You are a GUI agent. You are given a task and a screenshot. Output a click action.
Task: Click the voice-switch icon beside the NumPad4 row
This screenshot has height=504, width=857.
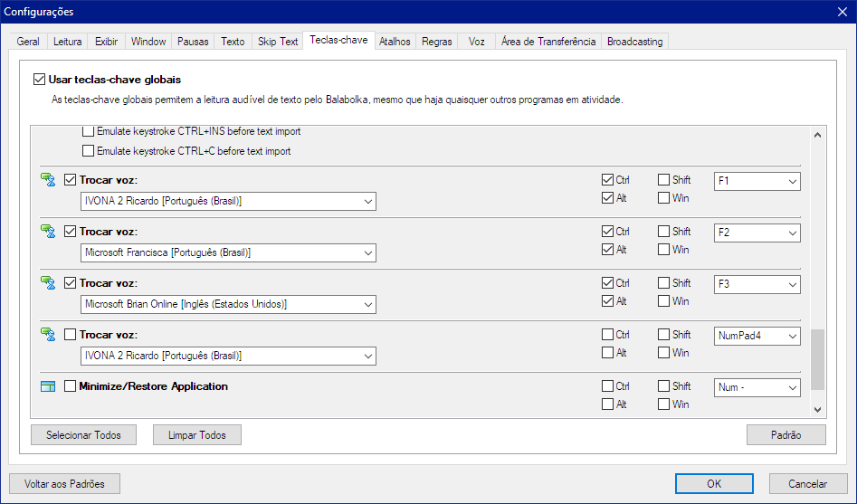[x=48, y=335]
